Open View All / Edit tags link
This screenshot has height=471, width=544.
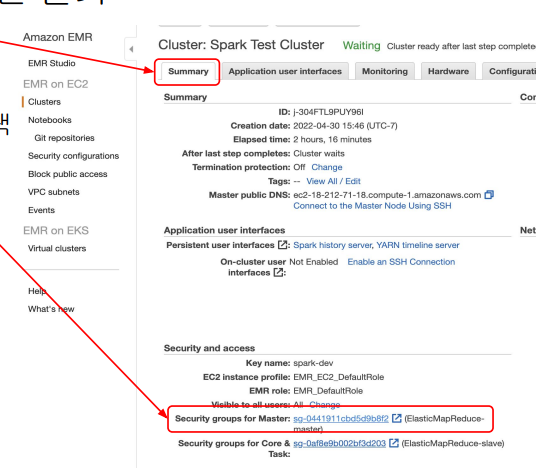(x=333, y=181)
